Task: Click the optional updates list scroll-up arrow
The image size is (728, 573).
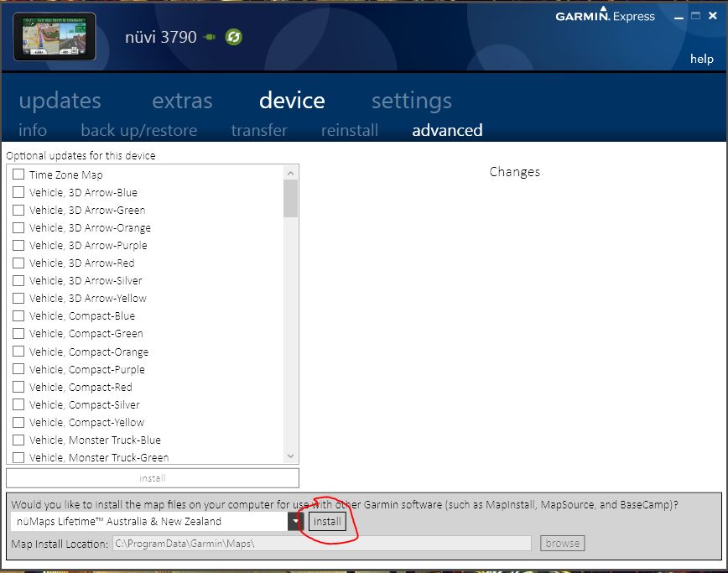Action: pos(291,173)
